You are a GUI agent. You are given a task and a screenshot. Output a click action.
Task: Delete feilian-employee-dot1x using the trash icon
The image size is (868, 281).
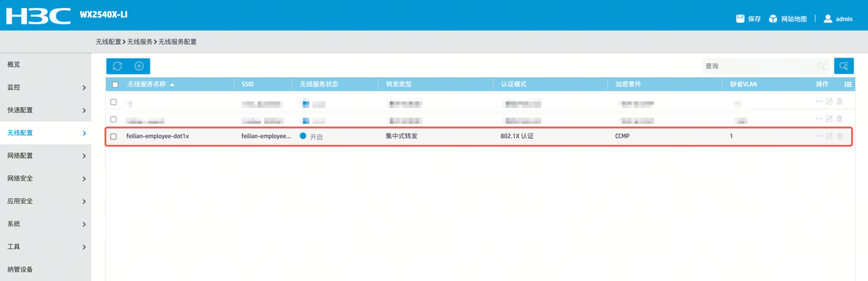tap(840, 136)
